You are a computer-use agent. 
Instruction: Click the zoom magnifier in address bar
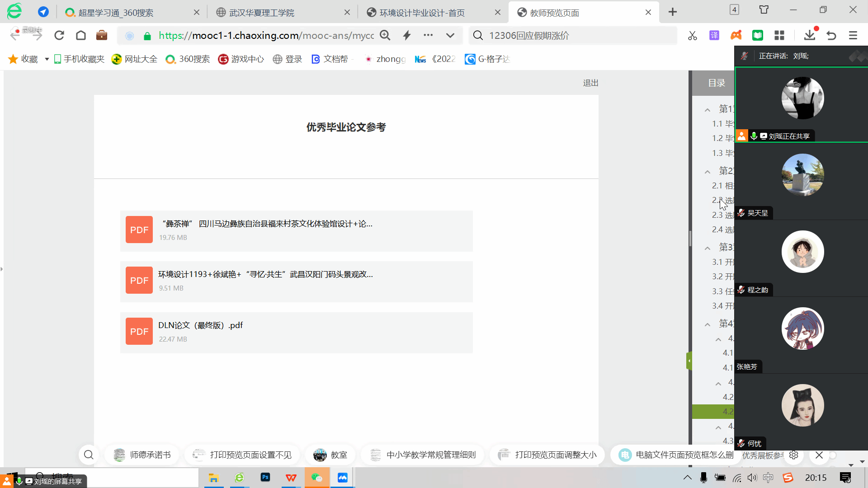[x=385, y=35]
